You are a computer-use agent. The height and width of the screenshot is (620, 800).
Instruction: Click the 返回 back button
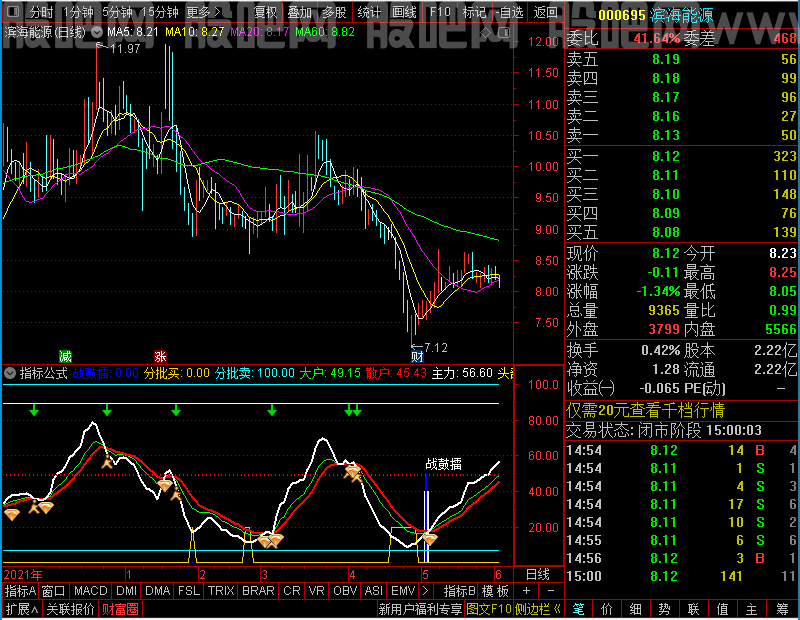(545, 12)
